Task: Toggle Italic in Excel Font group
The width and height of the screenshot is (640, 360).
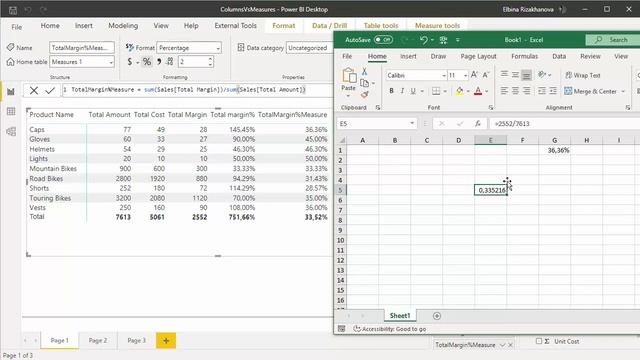Action: pos(402,91)
